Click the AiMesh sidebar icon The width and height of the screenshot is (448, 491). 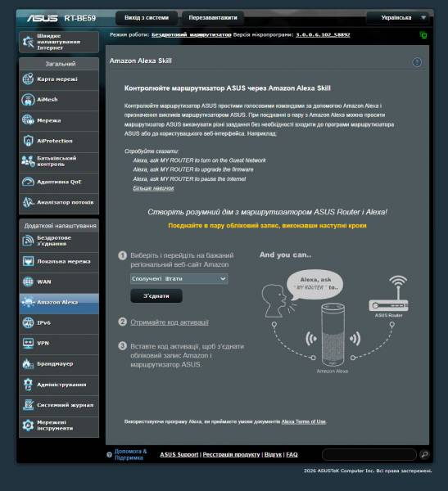pyautogui.click(x=28, y=100)
